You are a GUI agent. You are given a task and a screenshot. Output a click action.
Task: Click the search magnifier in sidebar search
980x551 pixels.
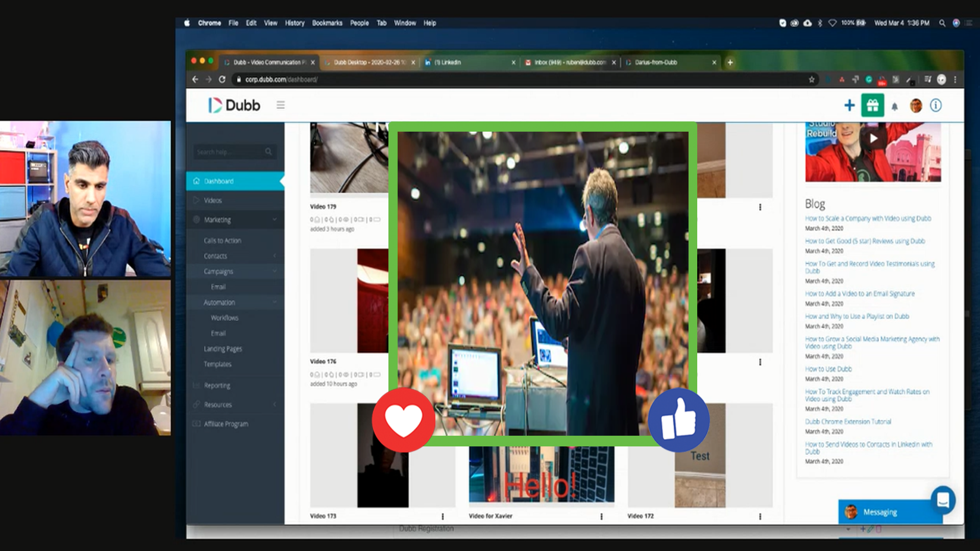coord(268,152)
